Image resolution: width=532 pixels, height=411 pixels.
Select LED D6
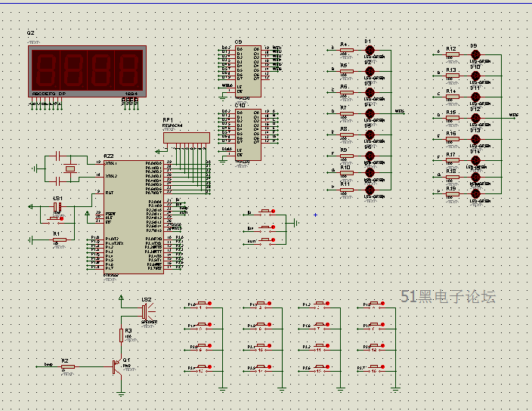(x=370, y=156)
